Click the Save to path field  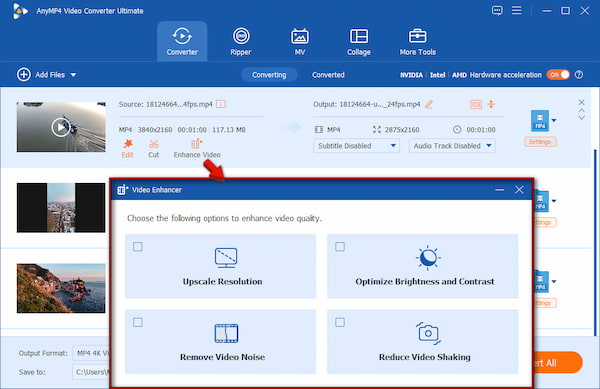point(91,372)
